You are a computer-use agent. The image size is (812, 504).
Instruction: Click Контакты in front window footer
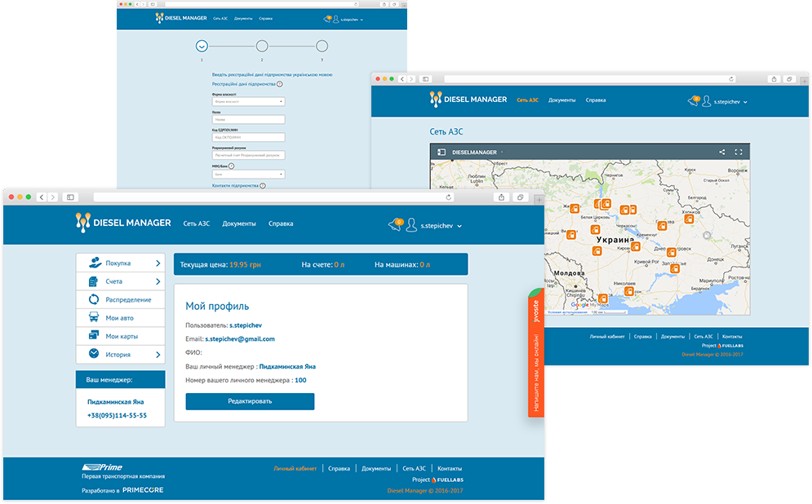[450, 468]
